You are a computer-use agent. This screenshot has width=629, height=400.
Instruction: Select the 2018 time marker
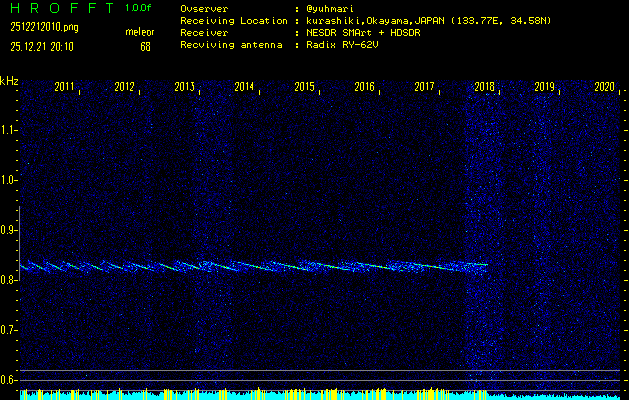tap(485, 87)
